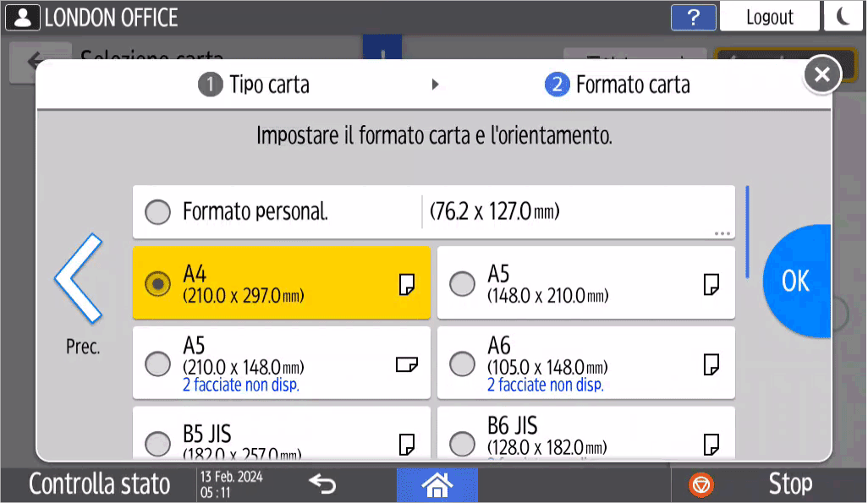The image size is (868, 503).
Task: Tap the red Stop icon
Action: [701, 484]
